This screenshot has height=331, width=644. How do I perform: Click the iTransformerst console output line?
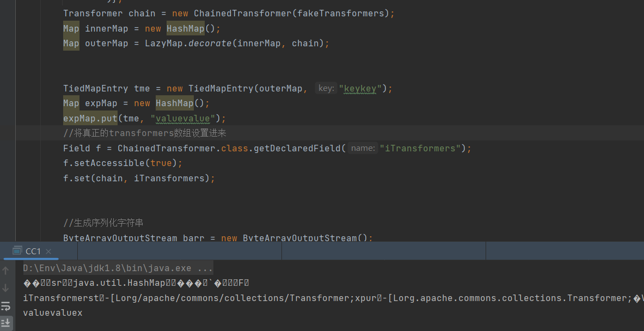(334, 298)
